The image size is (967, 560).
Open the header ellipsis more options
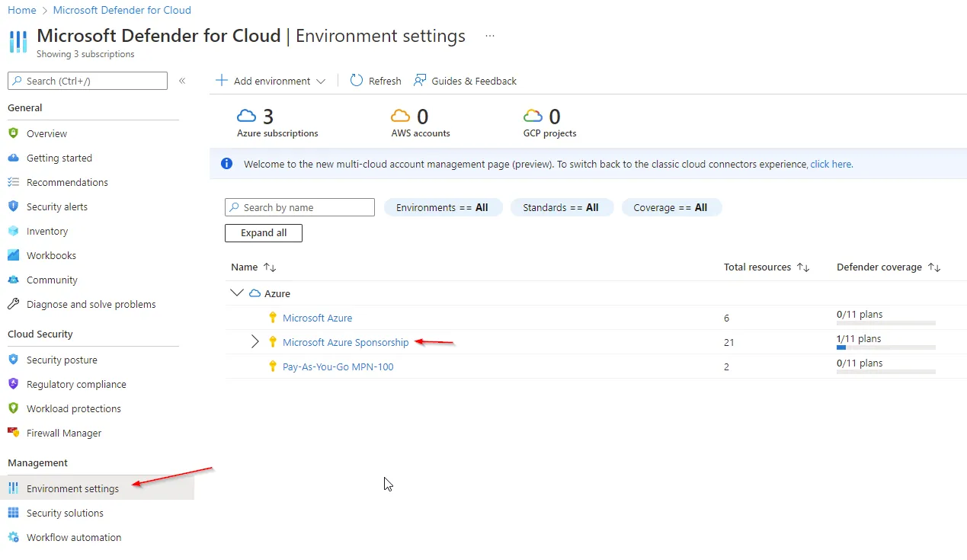click(490, 36)
